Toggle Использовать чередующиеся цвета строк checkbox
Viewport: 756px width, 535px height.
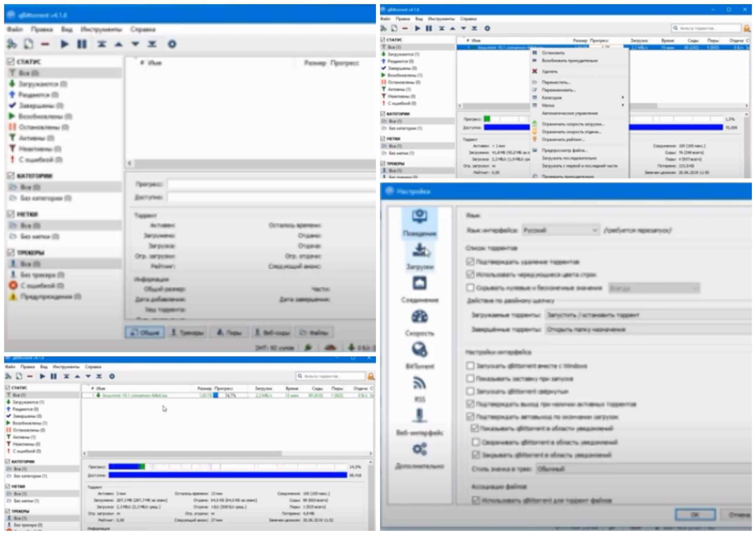[470, 274]
